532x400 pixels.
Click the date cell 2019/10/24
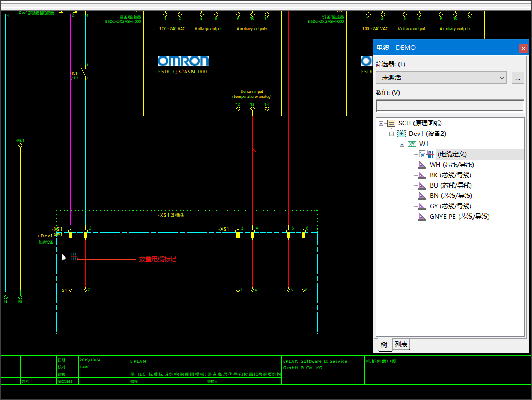[x=90, y=360]
